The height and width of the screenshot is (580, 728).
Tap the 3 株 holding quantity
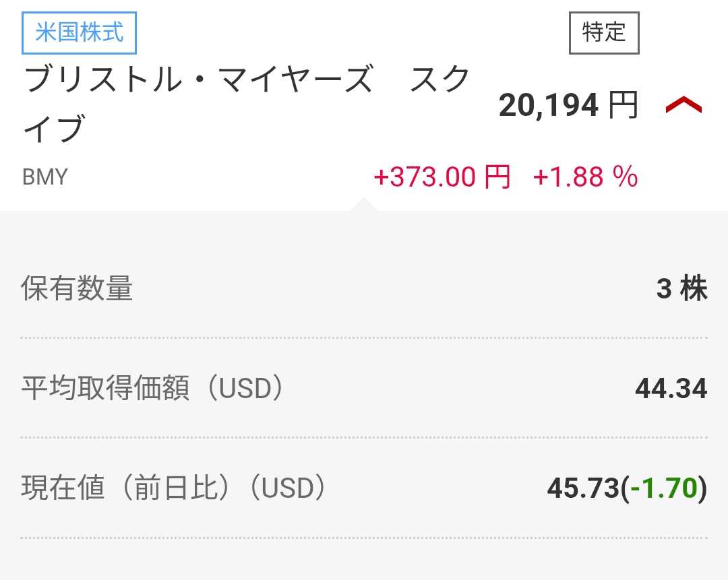(681, 289)
